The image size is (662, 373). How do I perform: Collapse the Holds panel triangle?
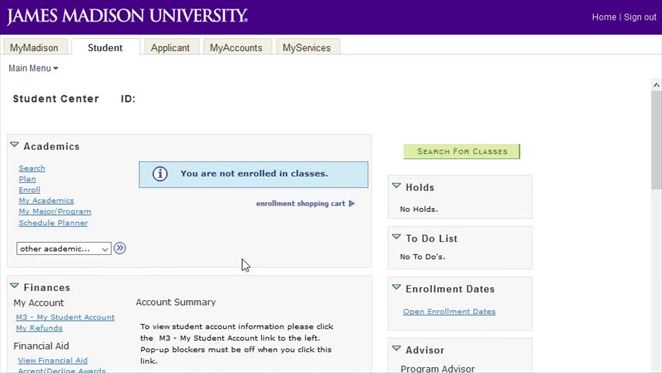(396, 186)
